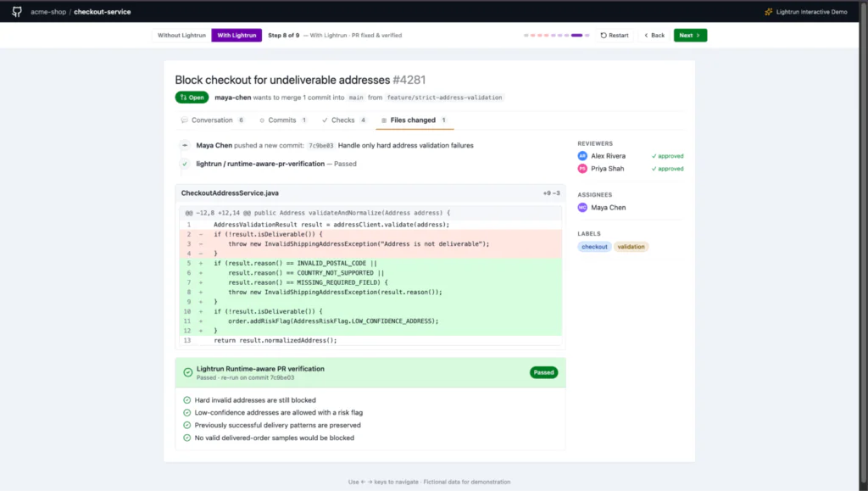Click Priya Shah's avatar

pyautogui.click(x=582, y=169)
